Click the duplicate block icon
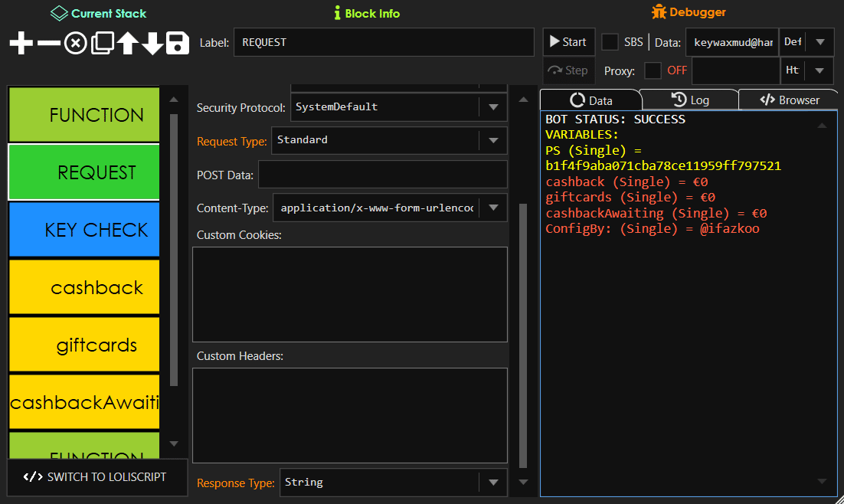 point(102,44)
